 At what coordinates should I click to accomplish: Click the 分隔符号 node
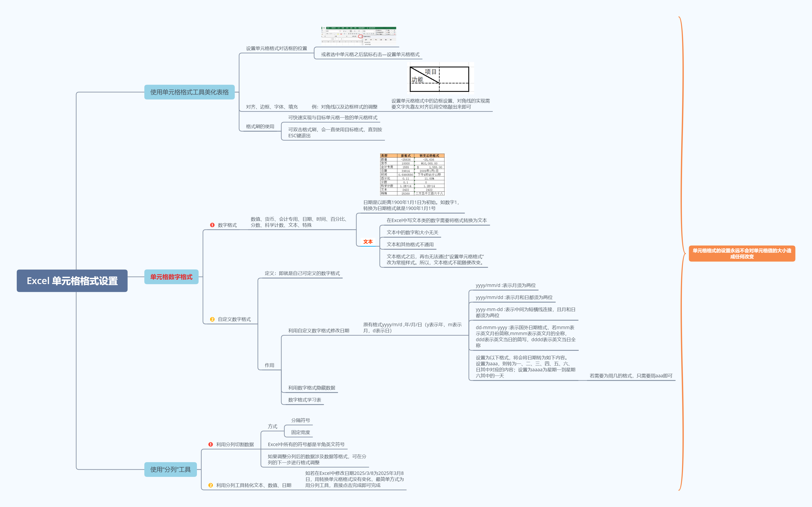tap(301, 420)
